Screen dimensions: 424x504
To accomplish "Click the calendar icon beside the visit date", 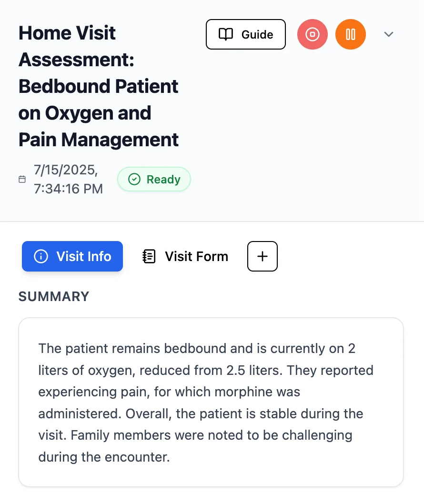I will click(x=22, y=179).
